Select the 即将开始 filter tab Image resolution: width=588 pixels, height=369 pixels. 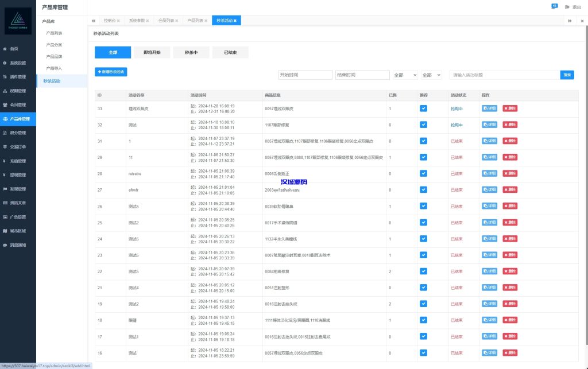coord(152,52)
